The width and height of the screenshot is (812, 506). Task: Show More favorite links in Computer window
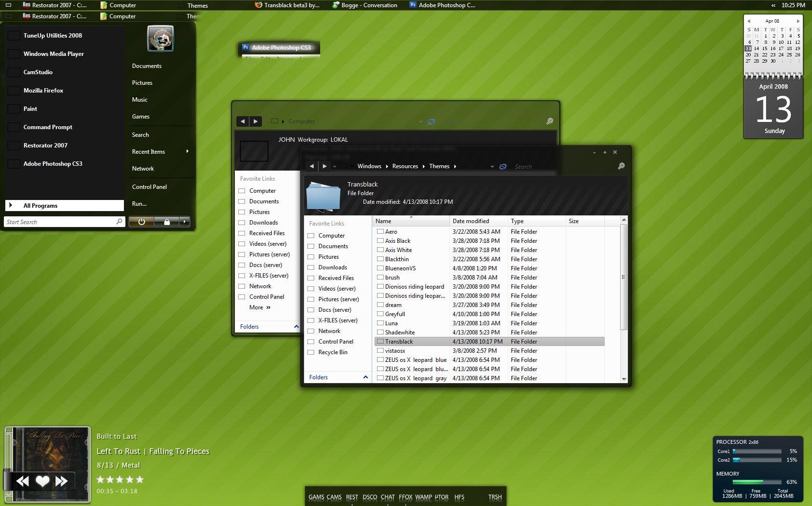(260, 307)
